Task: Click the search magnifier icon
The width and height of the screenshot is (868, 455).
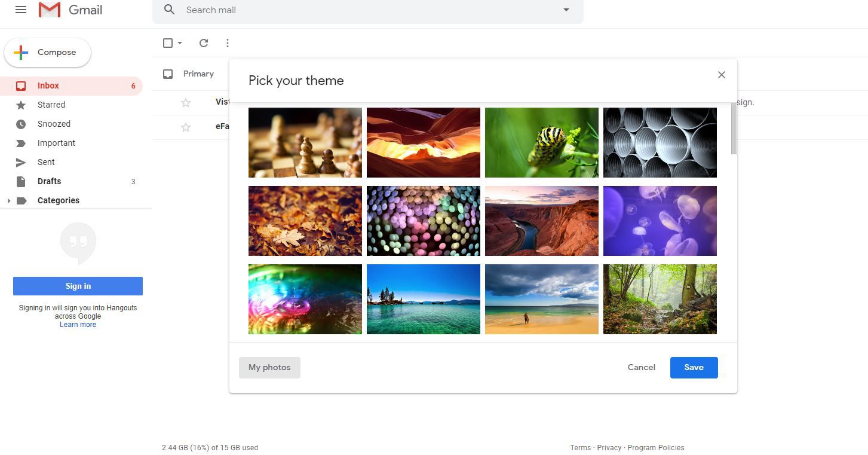Action: point(169,10)
